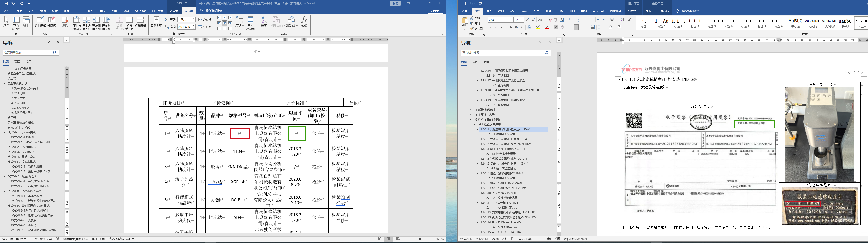This screenshot has width=868, height=243.
Task: Click 共享 button in left Word window
Action: [435, 11]
